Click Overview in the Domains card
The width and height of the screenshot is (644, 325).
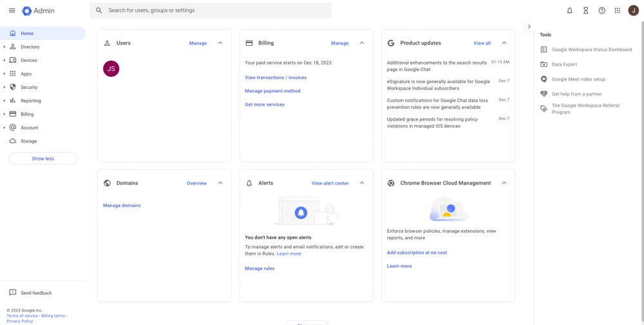(x=196, y=184)
